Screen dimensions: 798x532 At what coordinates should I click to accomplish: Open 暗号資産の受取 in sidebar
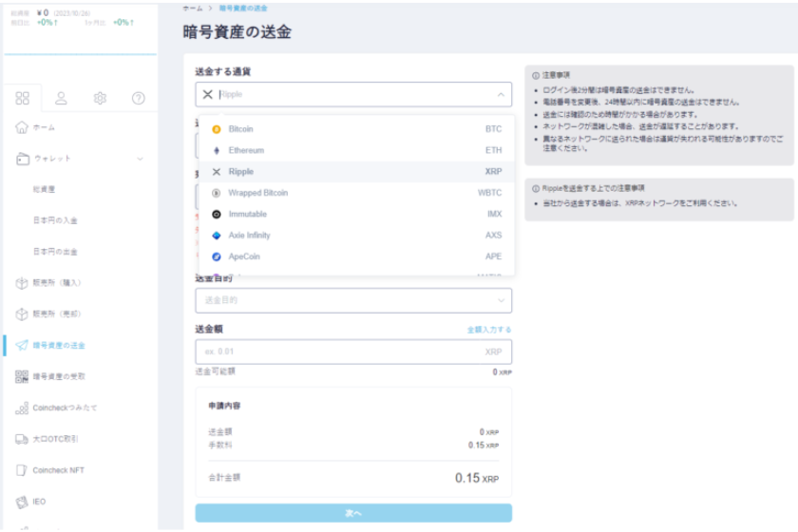pyautogui.click(x=59, y=377)
